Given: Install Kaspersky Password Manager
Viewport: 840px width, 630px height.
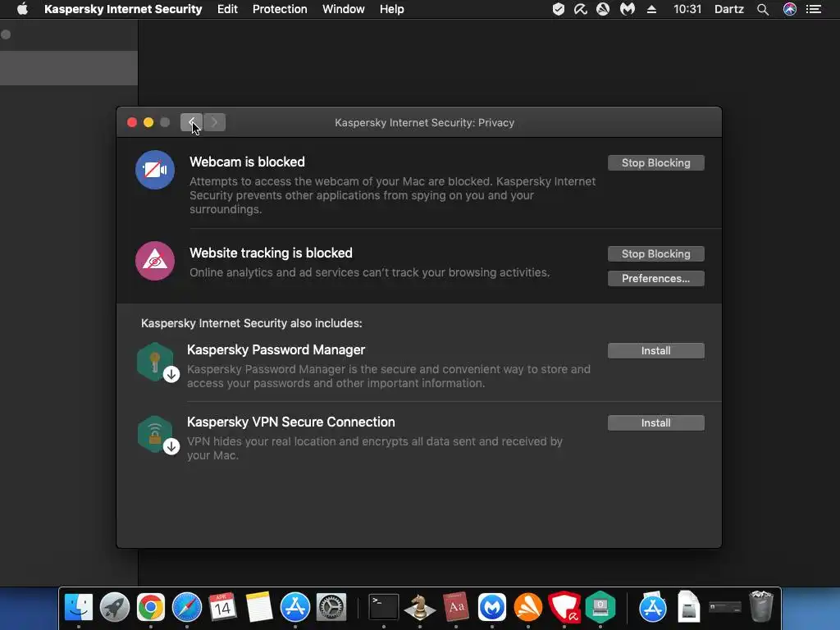Looking at the screenshot, I should click(655, 351).
